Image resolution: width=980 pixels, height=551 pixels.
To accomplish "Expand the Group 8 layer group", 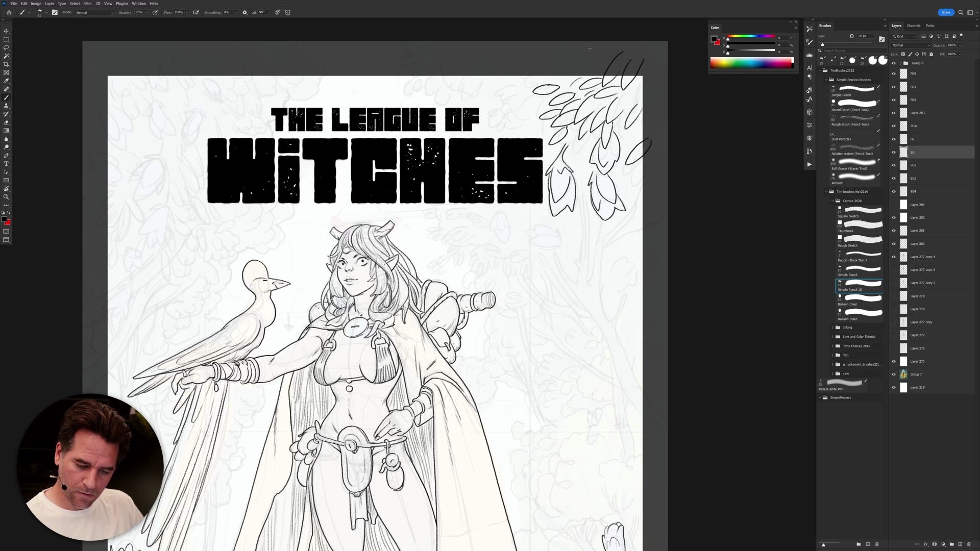I will [x=900, y=63].
